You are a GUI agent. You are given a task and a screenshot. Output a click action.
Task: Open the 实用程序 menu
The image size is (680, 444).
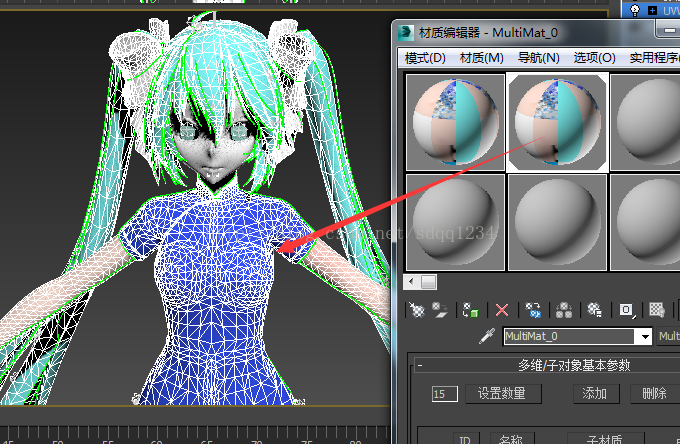(654, 57)
